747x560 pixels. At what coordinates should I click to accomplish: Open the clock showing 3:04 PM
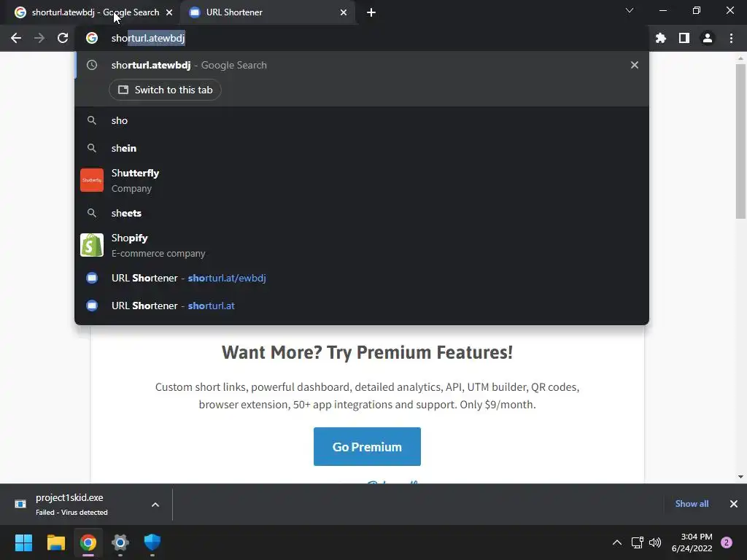pyautogui.click(x=692, y=542)
